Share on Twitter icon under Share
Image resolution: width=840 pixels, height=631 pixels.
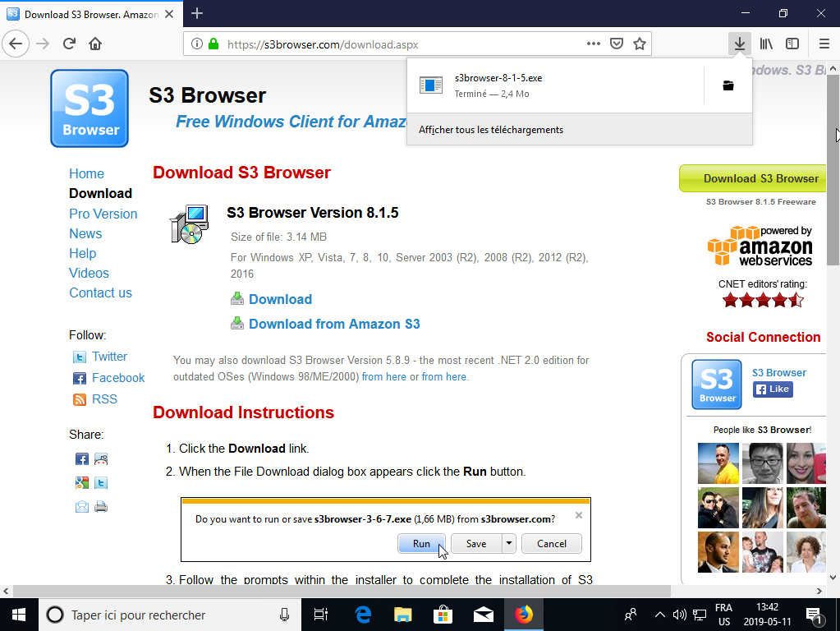[101, 482]
